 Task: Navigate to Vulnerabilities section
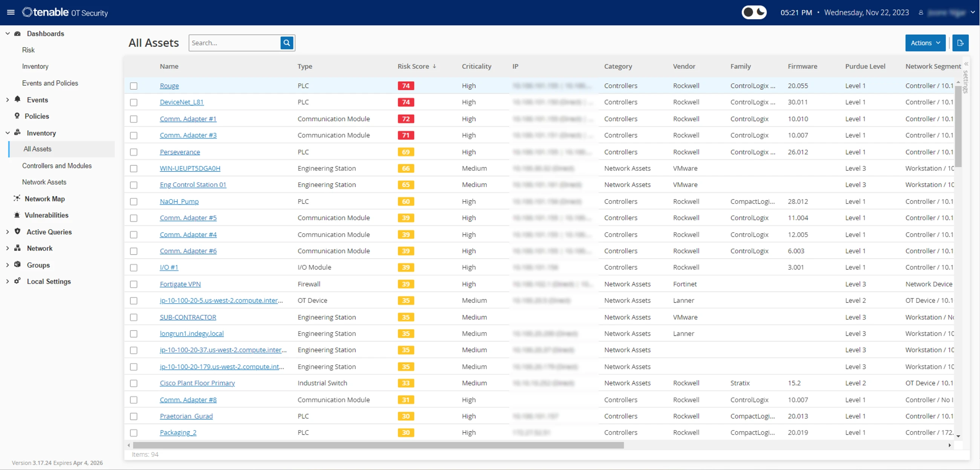click(x=46, y=215)
